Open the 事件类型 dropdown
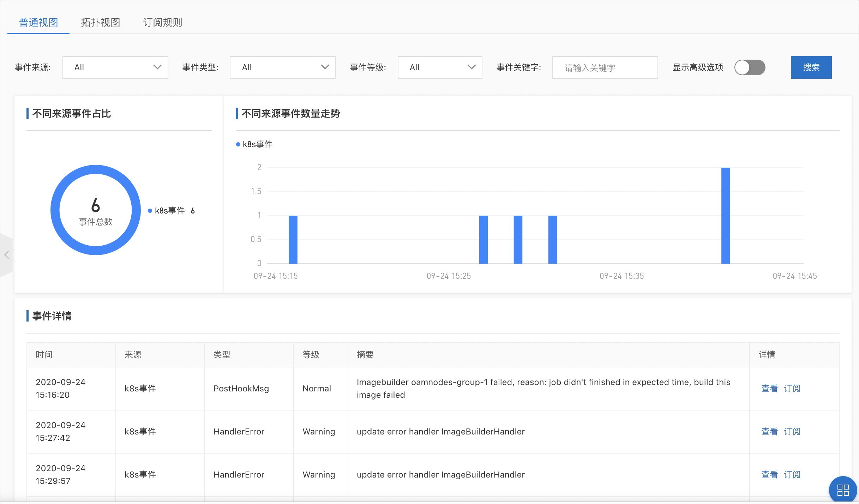Screen dimensions: 859x504 (x=282, y=67)
